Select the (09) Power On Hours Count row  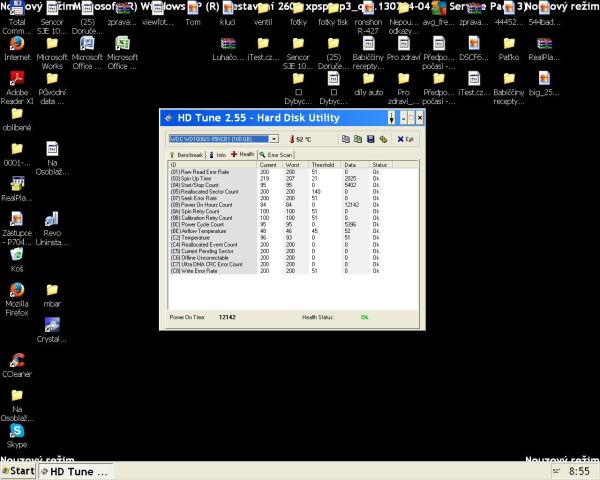click(x=281, y=205)
